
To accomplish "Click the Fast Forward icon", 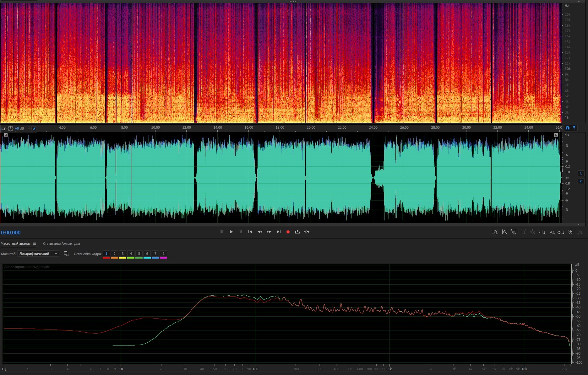I will click(x=269, y=232).
